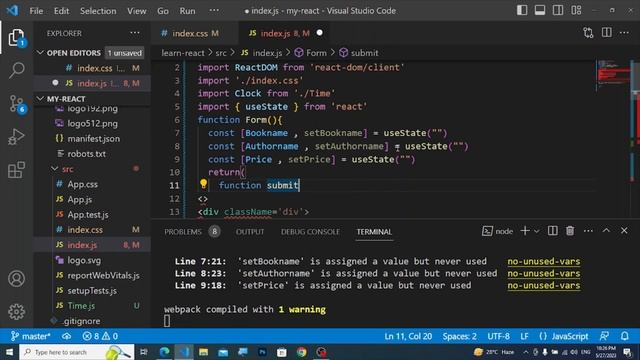Screen dimensions: 640x360
Task: Click the Windows search box
Action: [77, 352]
